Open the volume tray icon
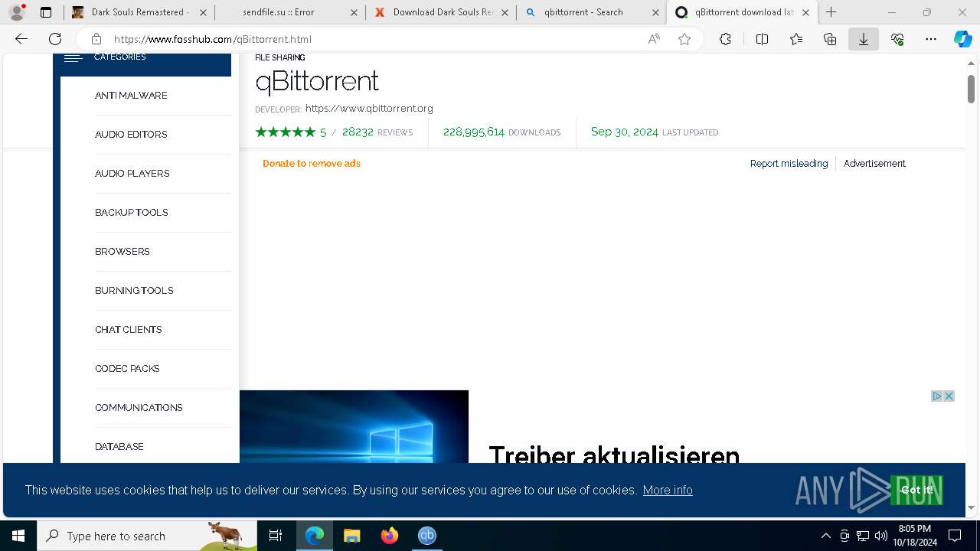The width and height of the screenshot is (980, 551). (x=880, y=536)
